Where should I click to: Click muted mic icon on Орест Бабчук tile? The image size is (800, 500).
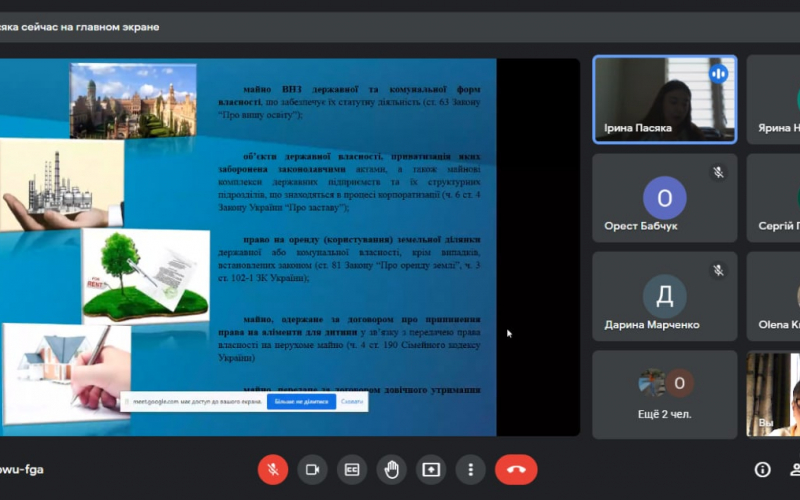(x=718, y=172)
